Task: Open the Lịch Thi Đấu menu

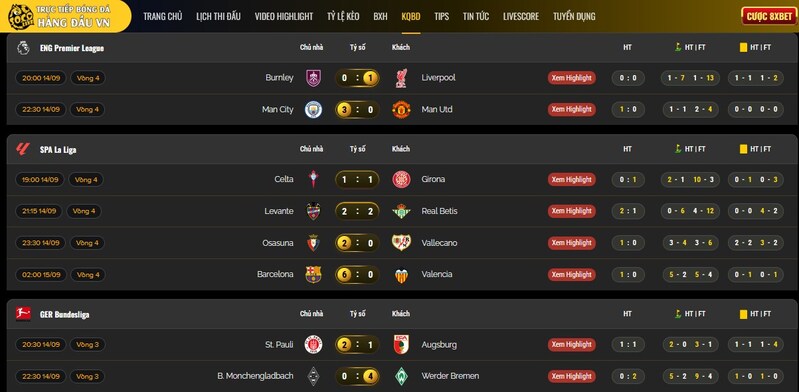Action: [218, 16]
